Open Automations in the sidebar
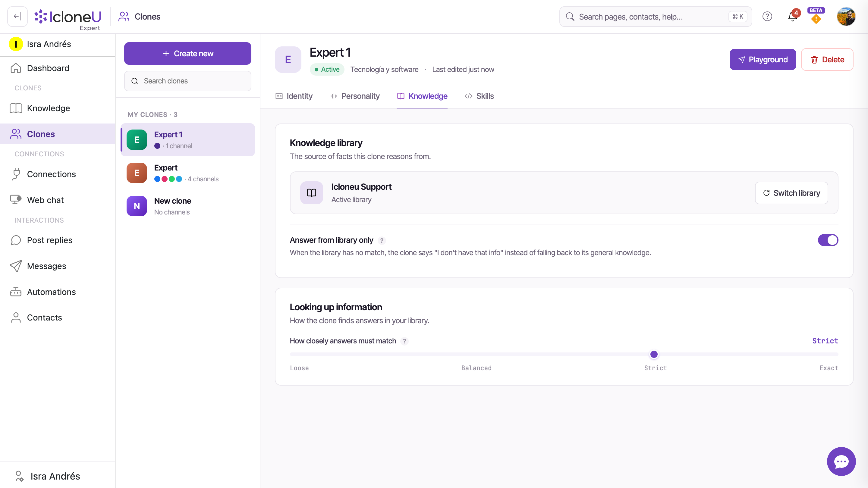This screenshot has height=488, width=868. coord(58,292)
